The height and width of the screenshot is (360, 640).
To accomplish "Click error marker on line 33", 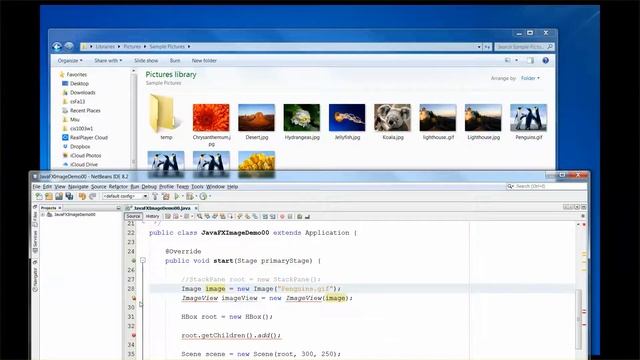I will click(133, 335).
